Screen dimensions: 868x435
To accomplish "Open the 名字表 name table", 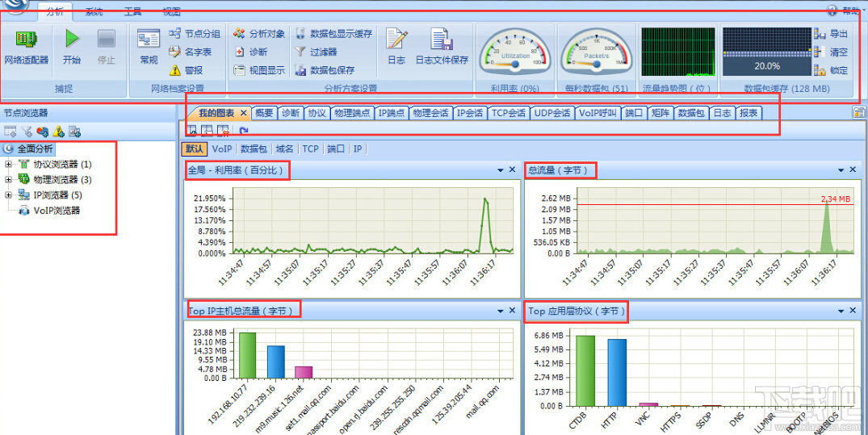I will coord(190,52).
